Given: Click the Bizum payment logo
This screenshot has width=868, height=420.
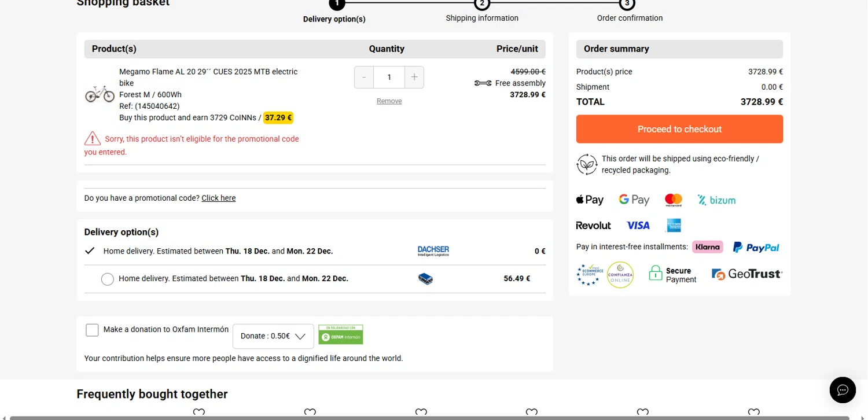Looking at the screenshot, I should tap(716, 200).
